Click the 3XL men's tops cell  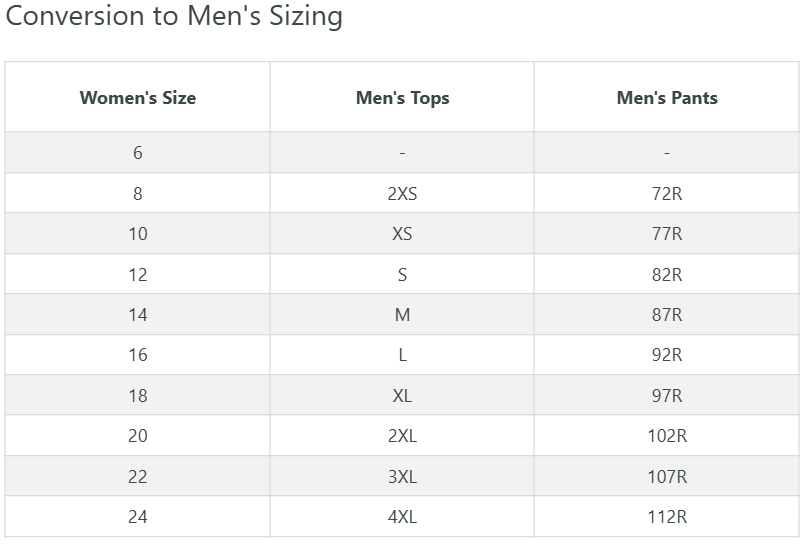point(402,477)
